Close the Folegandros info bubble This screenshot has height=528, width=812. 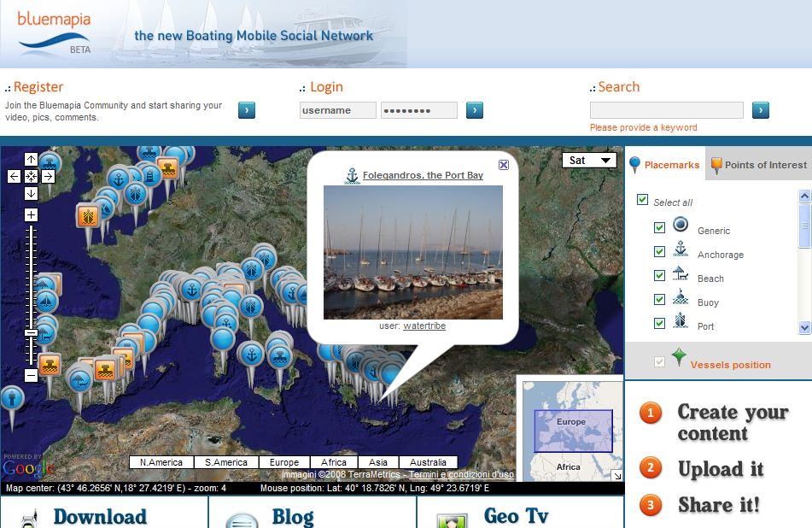[504, 165]
